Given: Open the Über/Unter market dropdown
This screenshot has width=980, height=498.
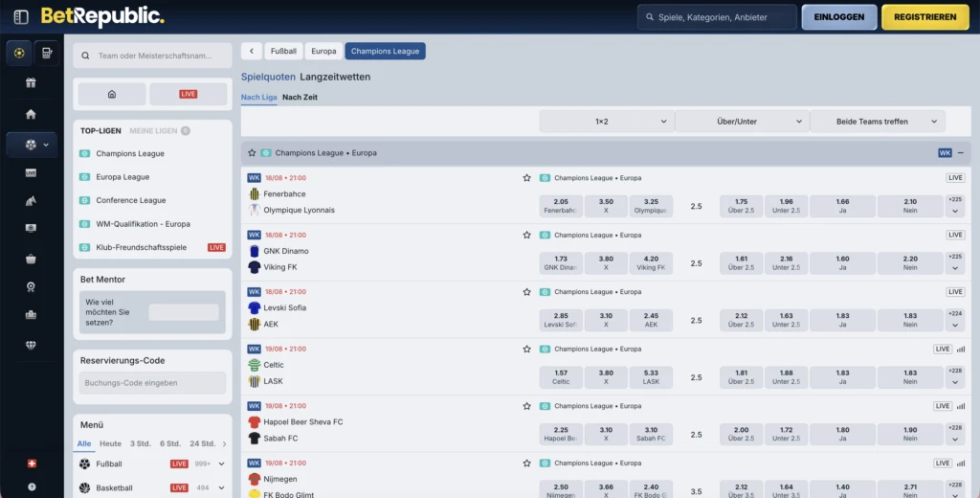Looking at the screenshot, I should point(743,122).
